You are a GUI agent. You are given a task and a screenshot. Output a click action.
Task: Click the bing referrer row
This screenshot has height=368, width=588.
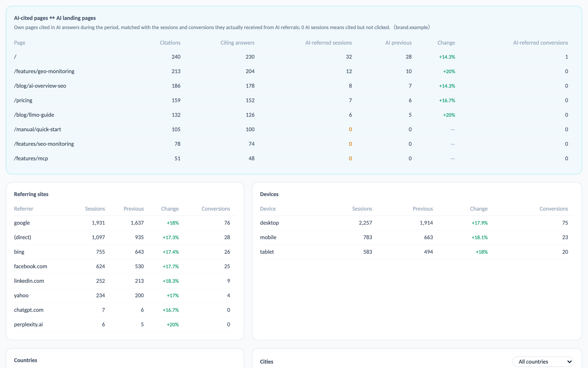tap(125, 252)
